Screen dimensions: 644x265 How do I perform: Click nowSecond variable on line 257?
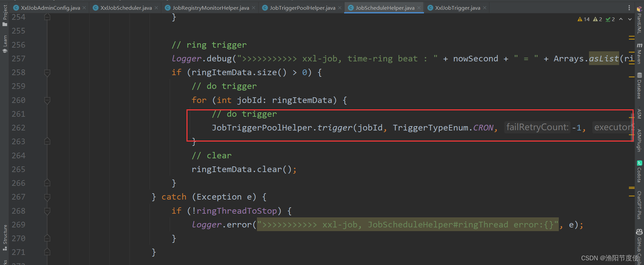(x=476, y=59)
